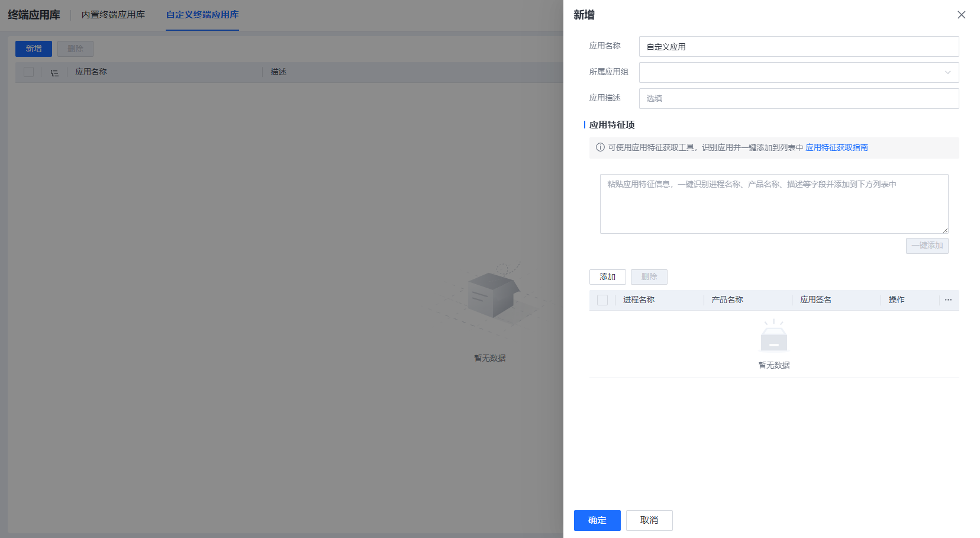Screen dimensions: 980x538
Task: Click the empty drawer icon in feature table
Action: click(773, 336)
